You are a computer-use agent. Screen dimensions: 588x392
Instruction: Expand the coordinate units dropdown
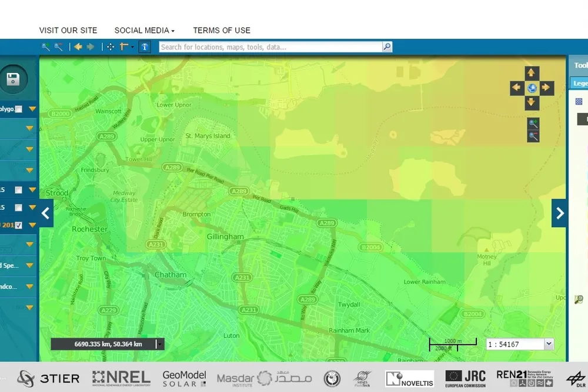(159, 344)
